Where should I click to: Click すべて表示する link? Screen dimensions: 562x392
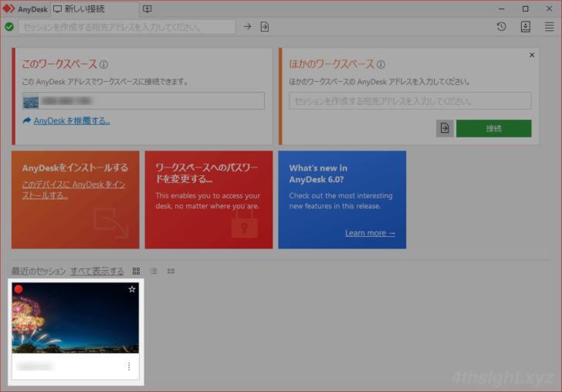coord(96,272)
